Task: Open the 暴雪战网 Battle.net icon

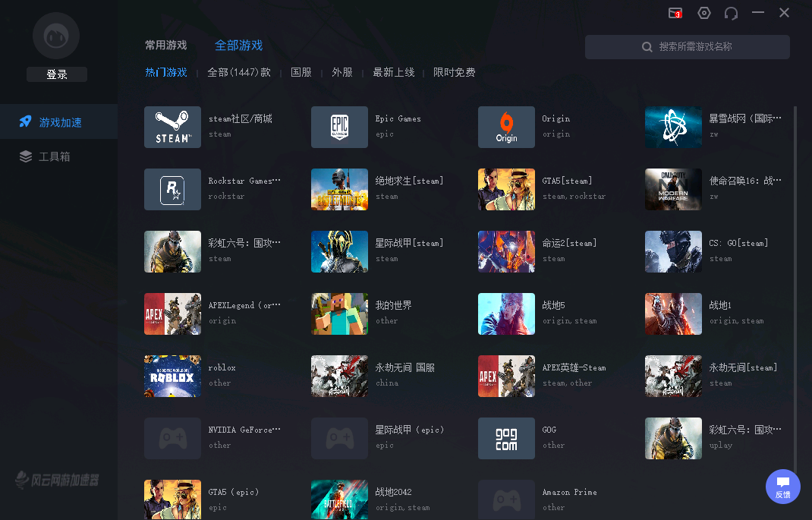Action: point(673,127)
